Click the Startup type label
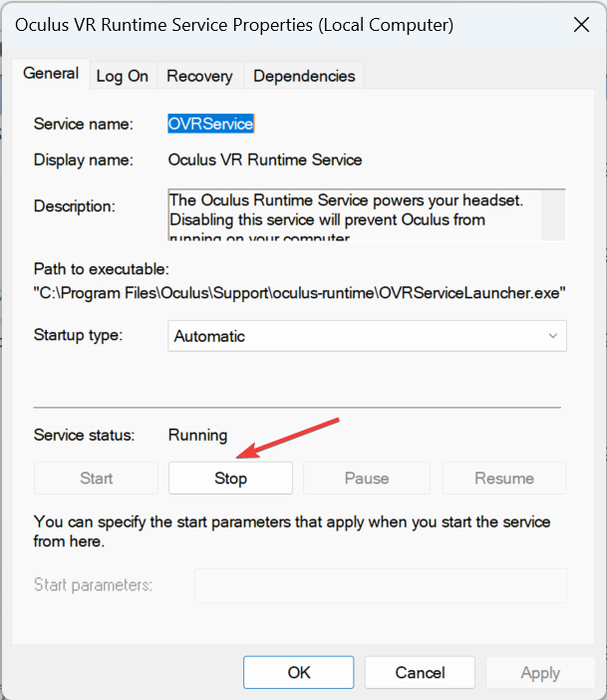The image size is (607, 700). click(78, 335)
